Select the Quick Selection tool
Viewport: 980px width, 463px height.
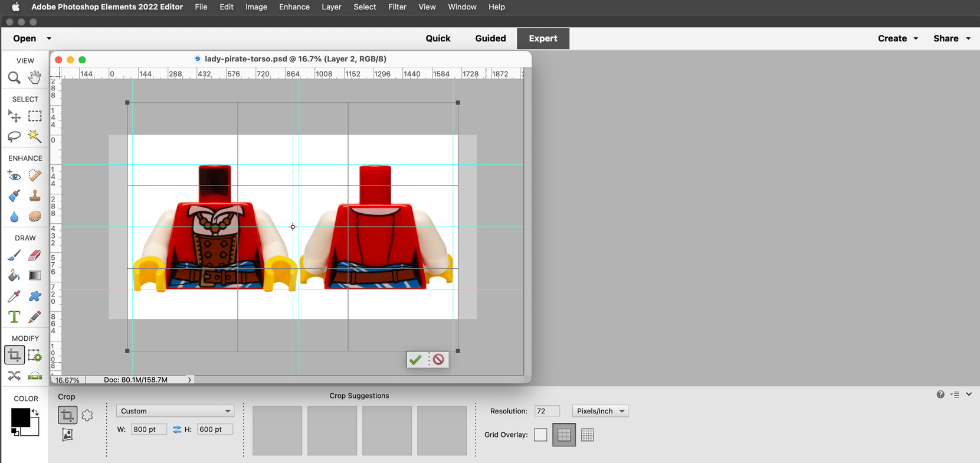[x=35, y=136]
